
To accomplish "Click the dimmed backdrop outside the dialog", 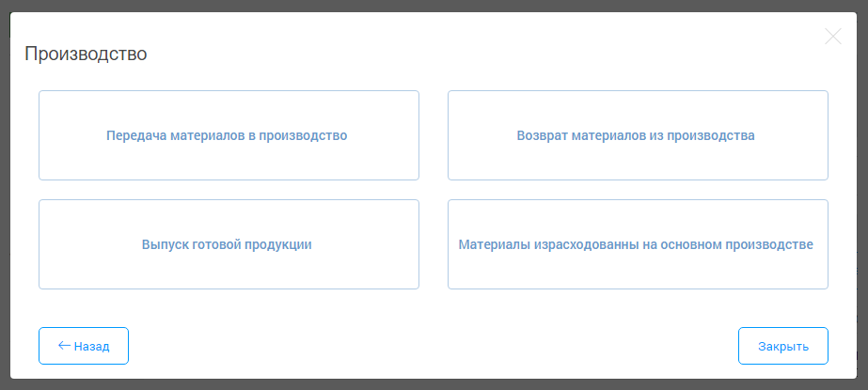I will (433, 384).
